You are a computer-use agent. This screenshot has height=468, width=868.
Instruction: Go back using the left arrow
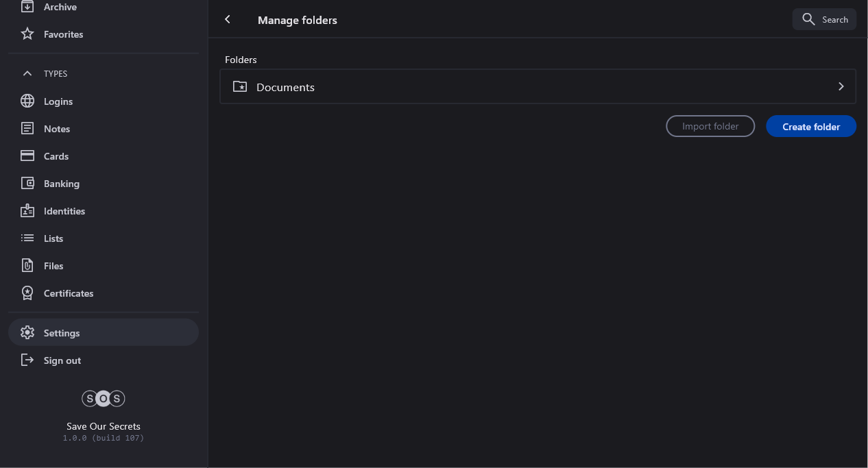pos(228,20)
